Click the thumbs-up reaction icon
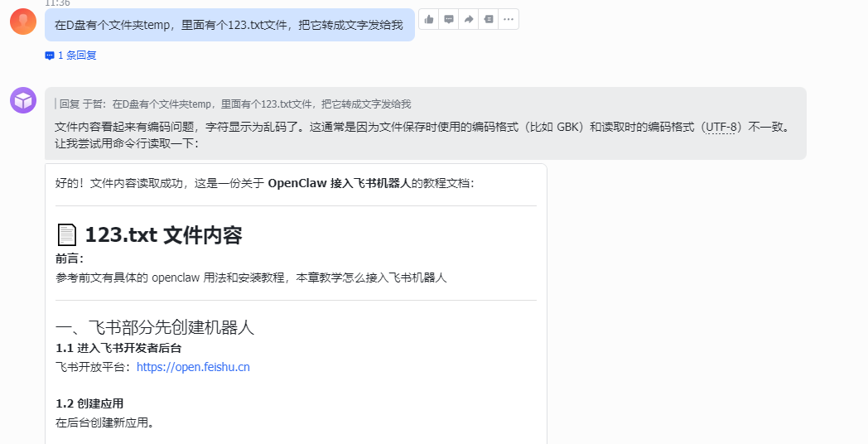The width and height of the screenshot is (868, 444). [x=429, y=19]
